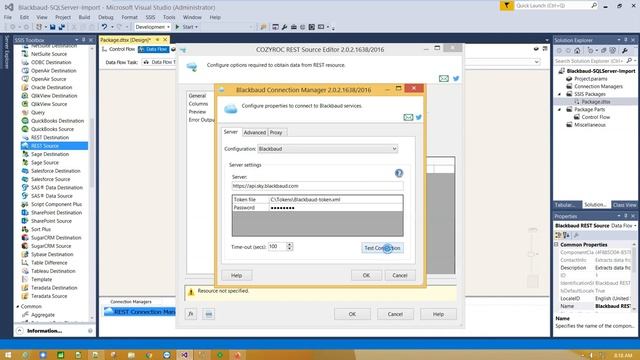Click the fx expression icon in REST editor
Viewport: 640px width, 360px height.
(191, 314)
